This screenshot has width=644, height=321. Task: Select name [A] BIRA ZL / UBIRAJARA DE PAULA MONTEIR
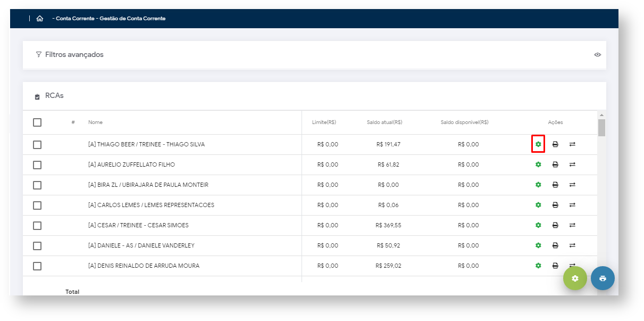click(x=148, y=185)
